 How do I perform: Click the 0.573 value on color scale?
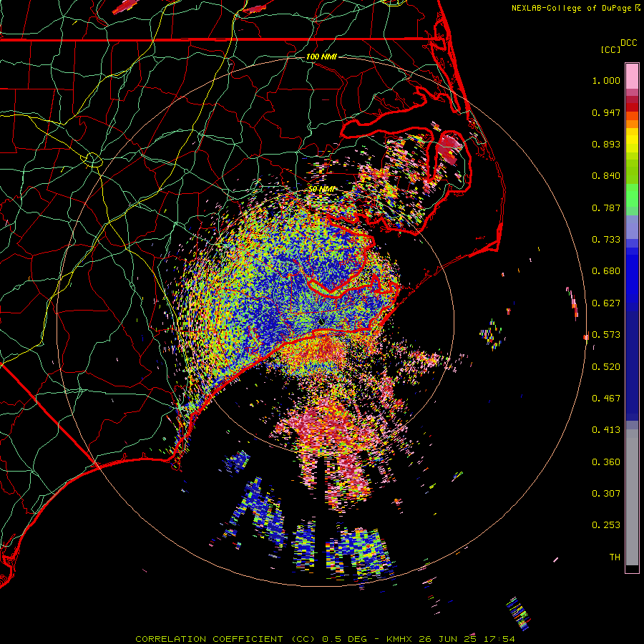606,335
